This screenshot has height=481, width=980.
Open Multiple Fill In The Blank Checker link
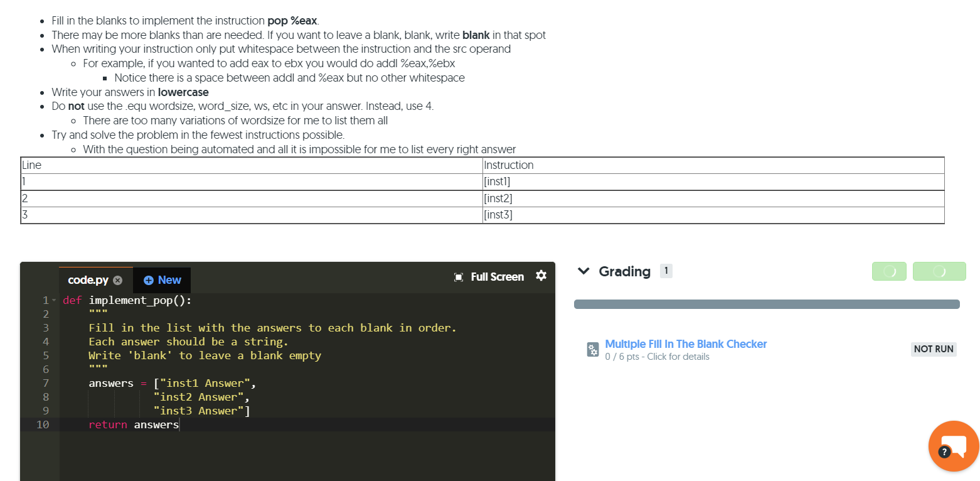(x=686, y=344)
